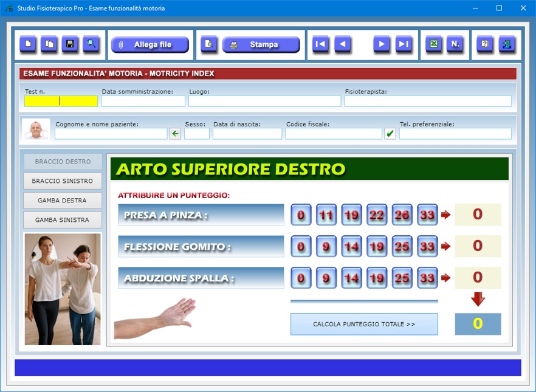This screenshot has width=536, height=392.
Task: Click the Fisioterapista input field
Action: click(428, 101)
